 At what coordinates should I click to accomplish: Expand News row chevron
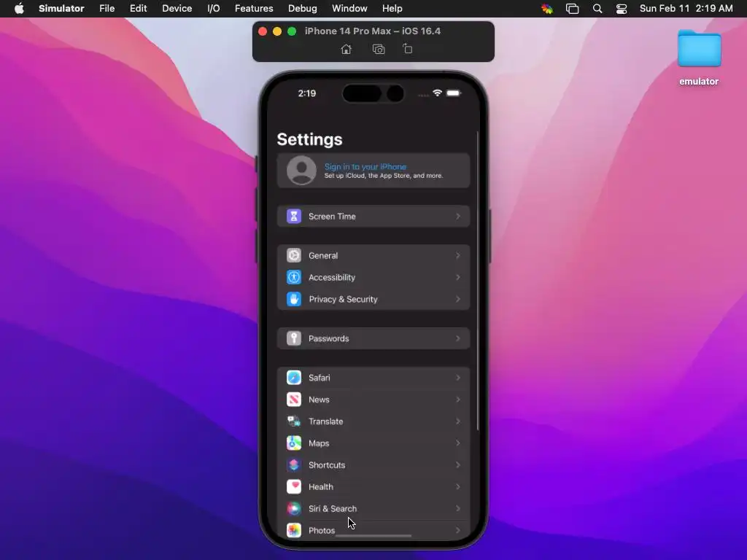point(458,400)
